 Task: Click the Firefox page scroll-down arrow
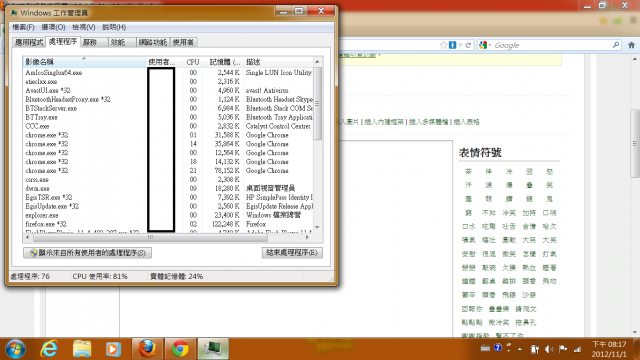pyautogui.click(x=635, y=332)
